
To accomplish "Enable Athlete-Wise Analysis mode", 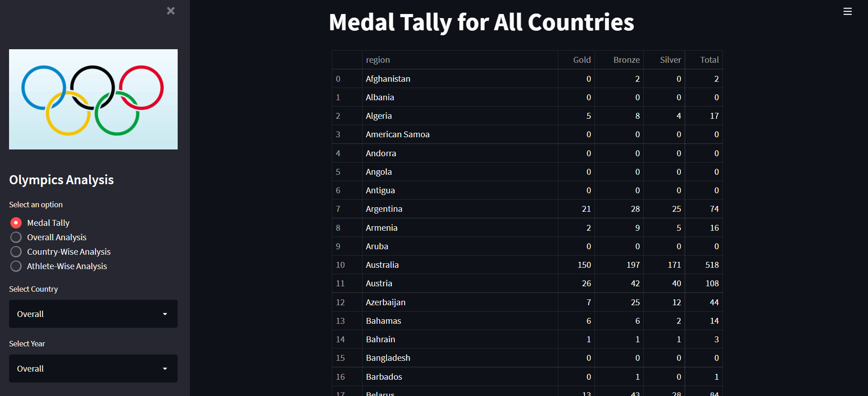I will 16,266.
